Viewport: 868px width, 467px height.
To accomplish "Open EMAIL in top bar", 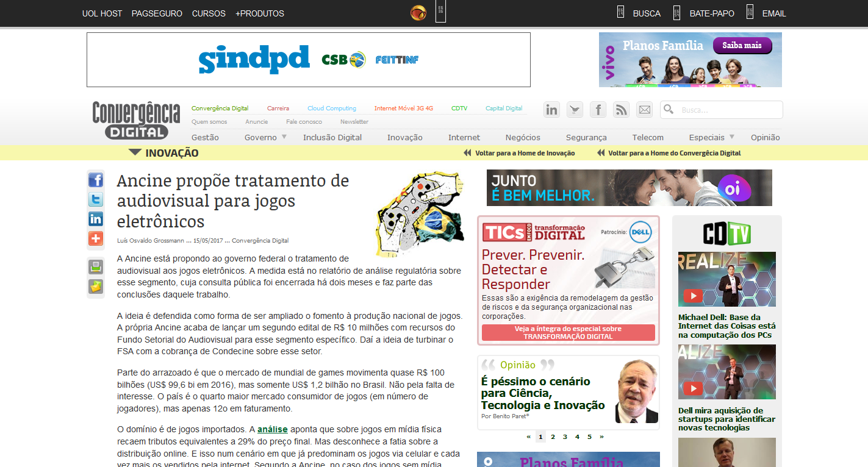I will 774,13.
